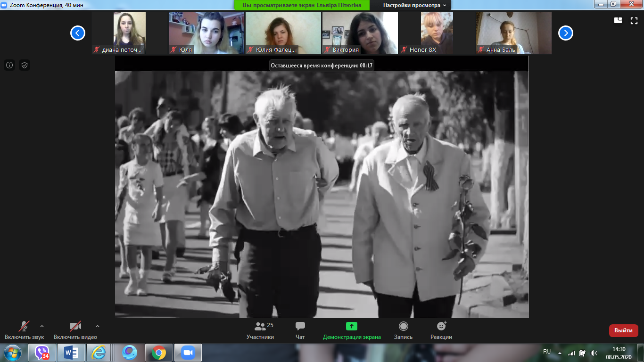Select Виктория's video thumbnail

point(360,33)
